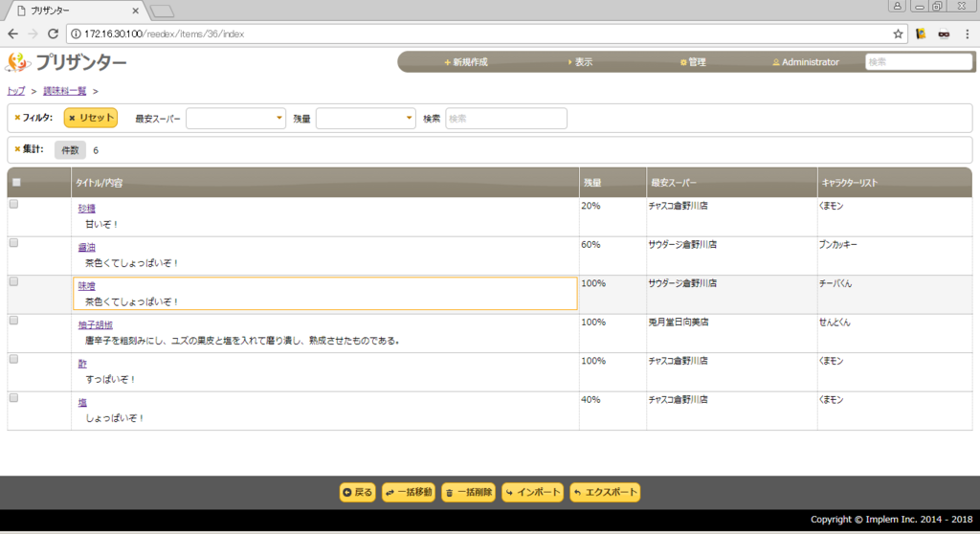Check the 砂糖 row checkbox
Viewport: 980px width, 534px height.
pyautogui.click(x=13, y=204)
